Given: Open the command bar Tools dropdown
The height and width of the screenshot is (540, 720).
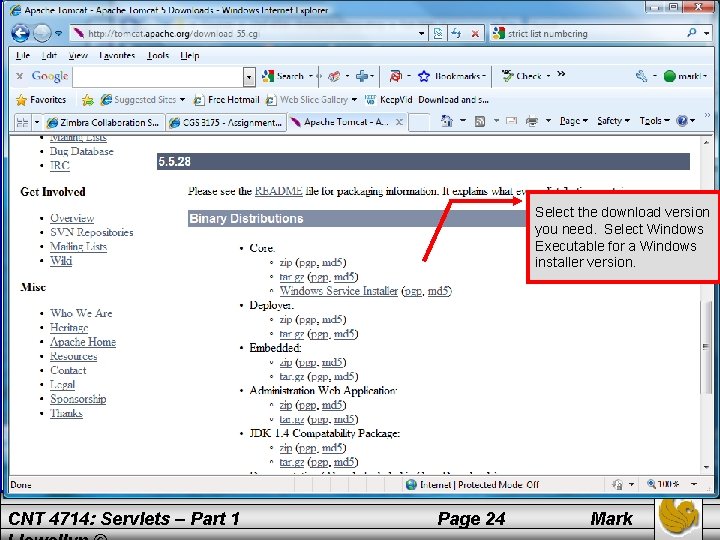Looking at the screenshot, I should pos(654,121).
